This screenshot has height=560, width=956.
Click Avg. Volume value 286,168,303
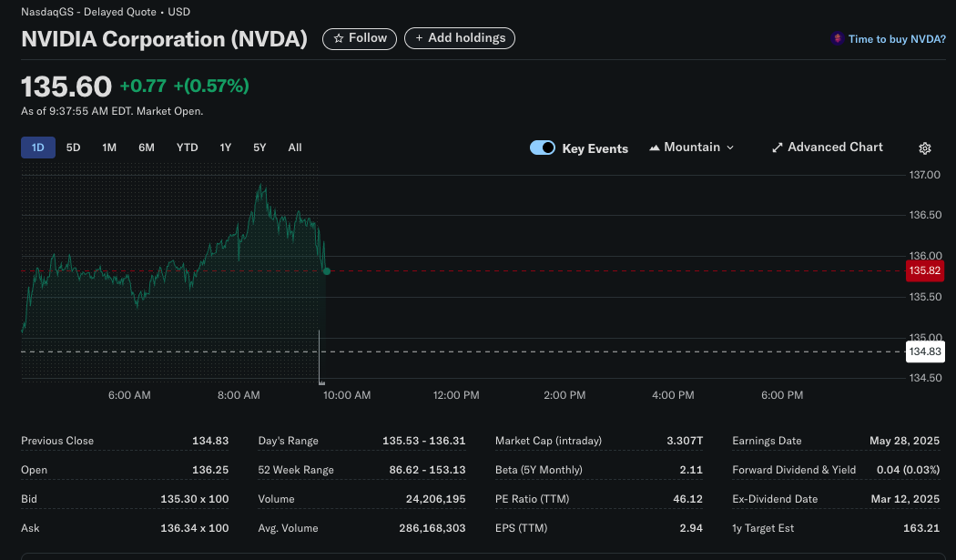[x=432, y=528]
